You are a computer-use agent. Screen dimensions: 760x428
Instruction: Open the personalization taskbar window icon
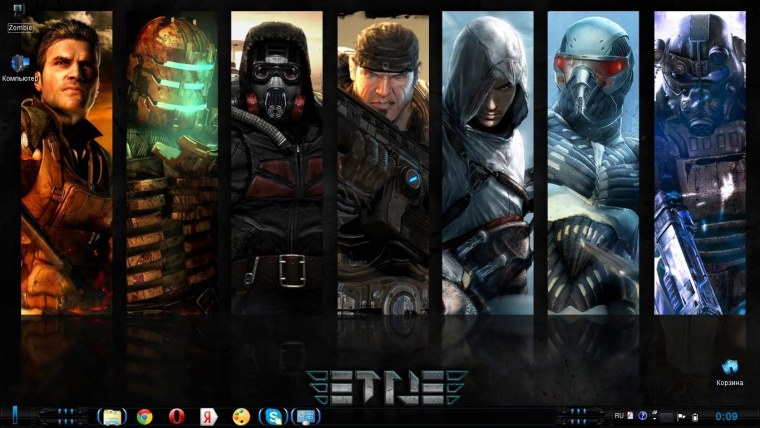(306, 416)
